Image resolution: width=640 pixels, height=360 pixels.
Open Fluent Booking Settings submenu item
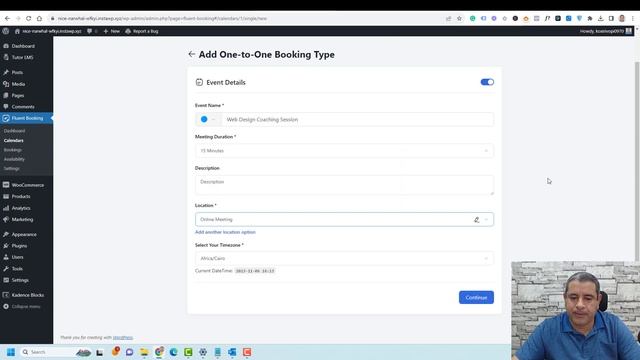pos(11,169)
